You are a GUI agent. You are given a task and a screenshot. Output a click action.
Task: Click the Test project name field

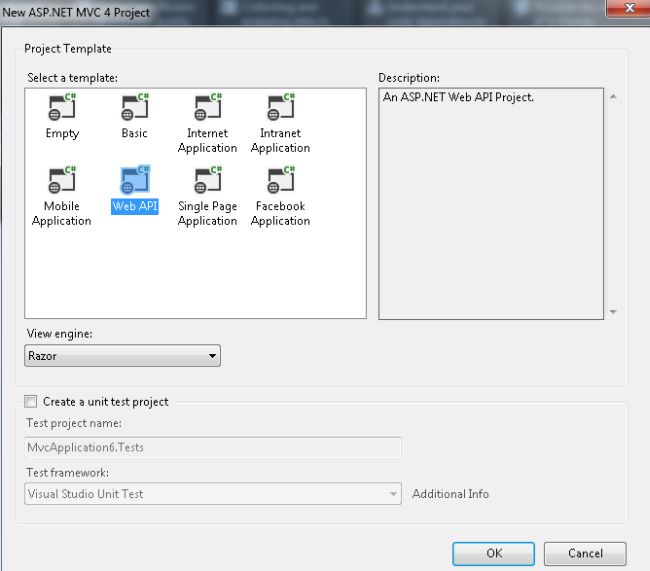click(x=213, y=447)
